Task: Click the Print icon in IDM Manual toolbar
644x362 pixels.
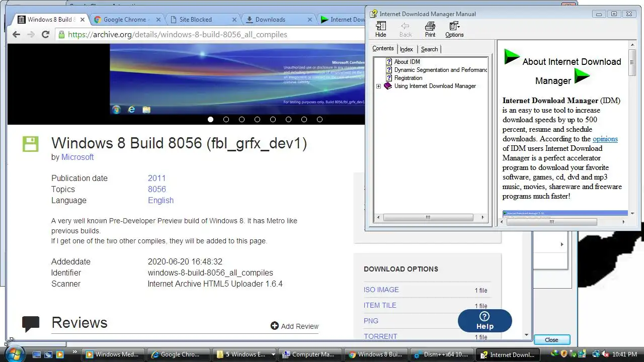Action: [430, 30]
